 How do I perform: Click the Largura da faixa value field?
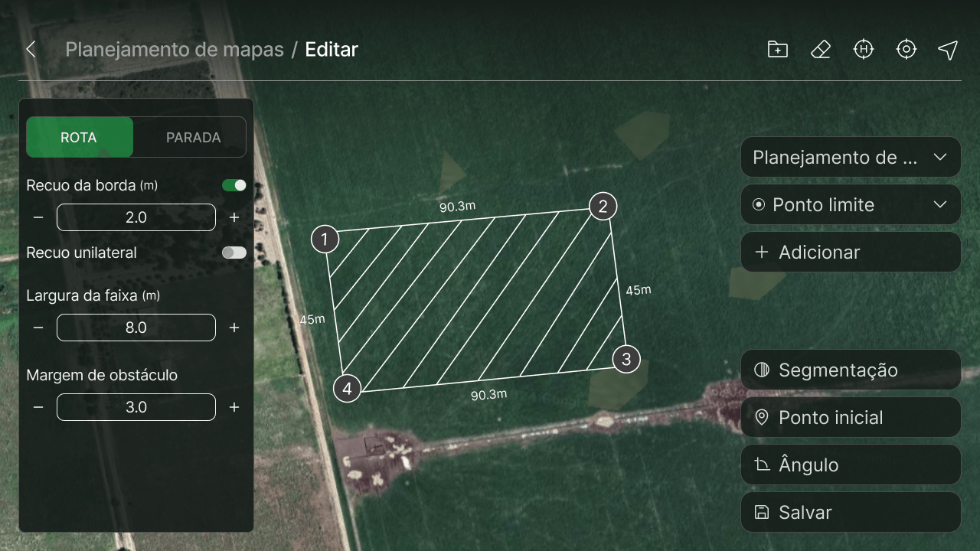[x=136, y=328]
